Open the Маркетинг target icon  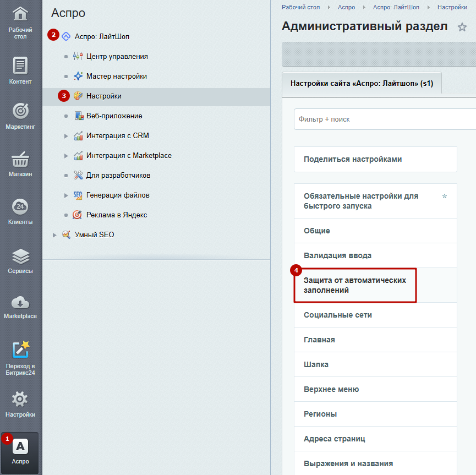(x=20, y=111)
